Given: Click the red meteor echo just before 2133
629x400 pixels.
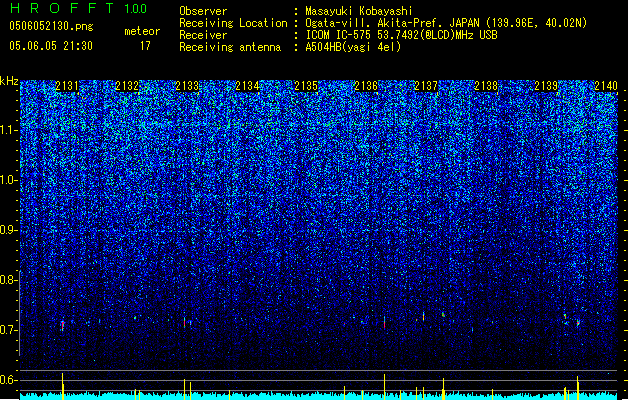Looking at the screenshot, I should tap(185, 323).
